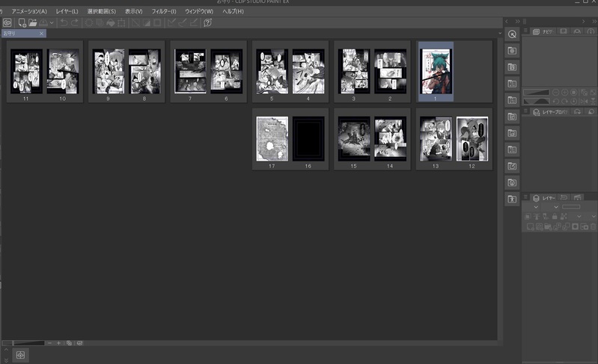Image resolution: width=598 pixels, height=364 pixels.
Task: Open the ウィンドウ(W) menu
Action: tap(199, 11)
